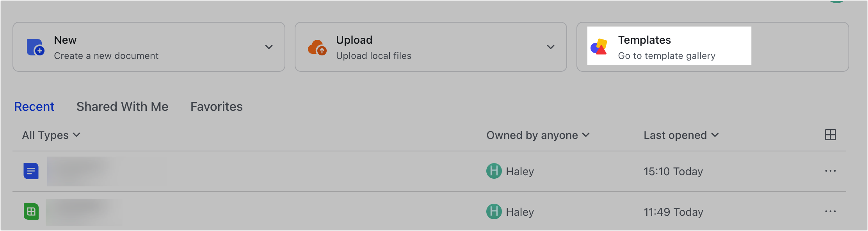This screenshot has width=868, height=231.
Task: Expand the Upload button options
Action: pyautogui.click(x=550, y=46)
